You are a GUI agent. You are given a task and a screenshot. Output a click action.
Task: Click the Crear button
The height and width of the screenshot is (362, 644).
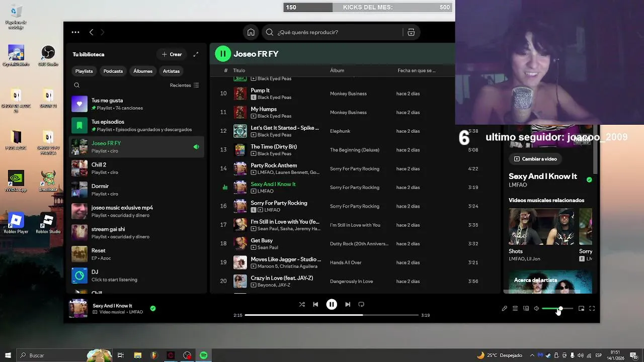[x=172, y=54]
